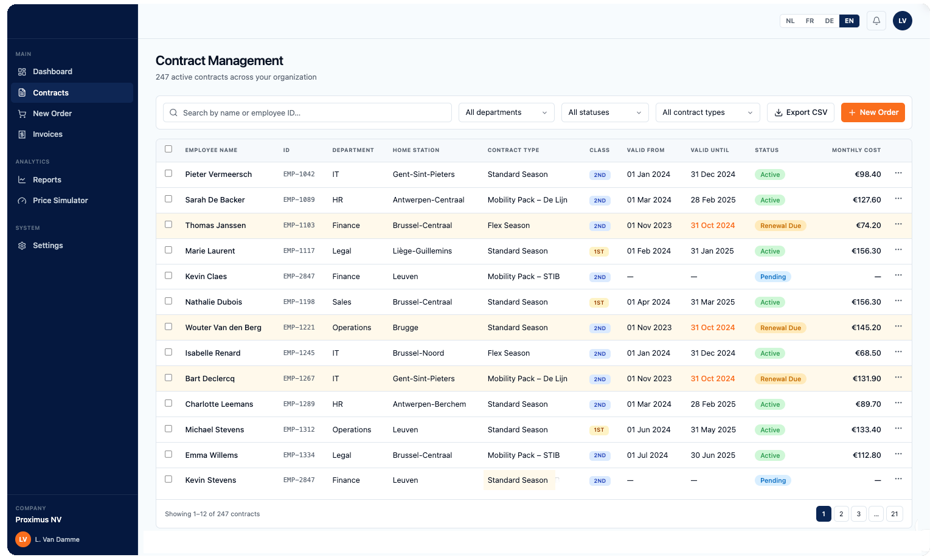The width and height of the screenshot is (933, 560).
Task: Click the Proximus NV company name
Action: [38, 519]
